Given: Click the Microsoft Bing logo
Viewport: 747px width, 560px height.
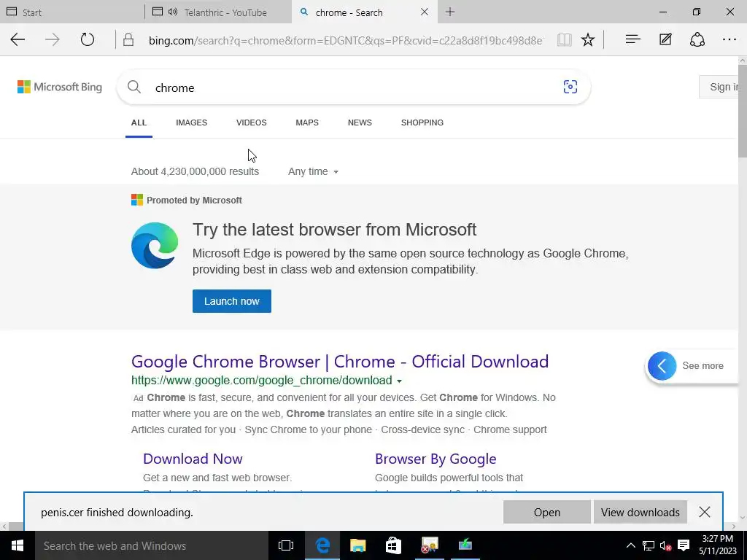Looking at the screenshot, I should coord(60,87).
